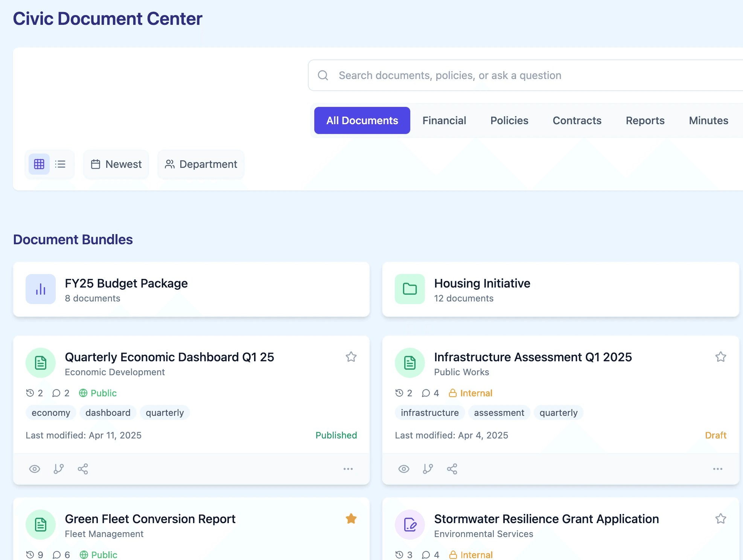The width and height of the screenshot is (743, 560).
Task: Select the Contracts tab
Action: point(577,120)
